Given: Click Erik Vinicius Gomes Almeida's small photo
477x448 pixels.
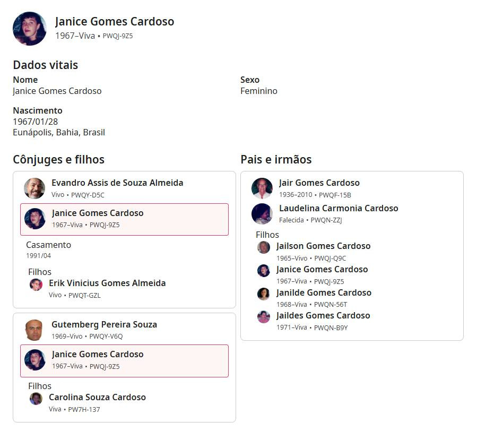Looking at the screenshot, I should [x=36, y=285].
